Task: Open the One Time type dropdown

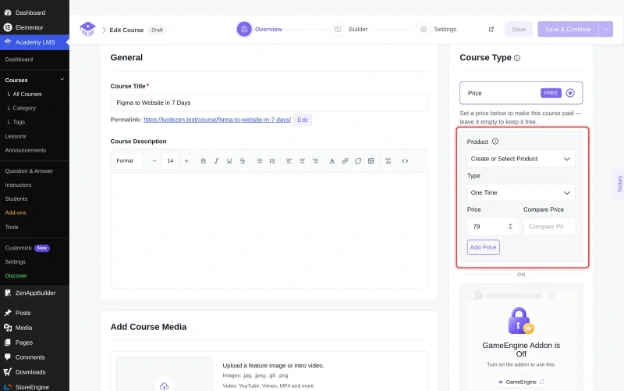Action: (521, 193)
